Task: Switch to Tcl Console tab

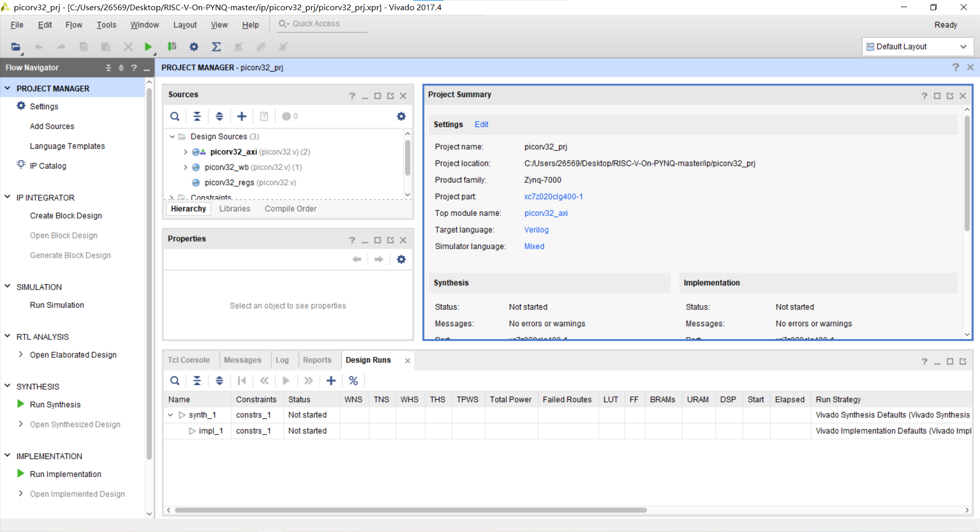Action: 189,360
